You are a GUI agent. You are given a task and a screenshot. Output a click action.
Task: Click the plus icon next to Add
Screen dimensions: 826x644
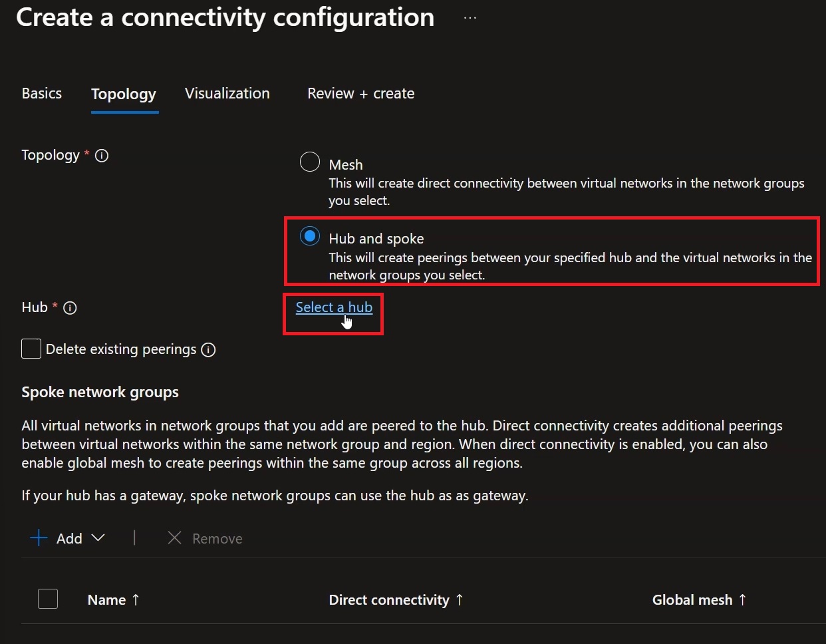(x=39, y=538)
